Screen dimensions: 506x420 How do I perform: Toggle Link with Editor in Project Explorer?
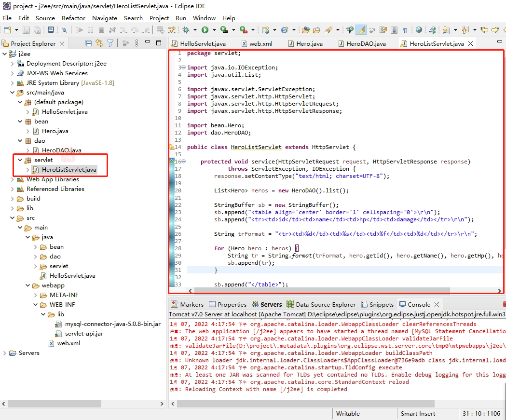tap(99, 43)
